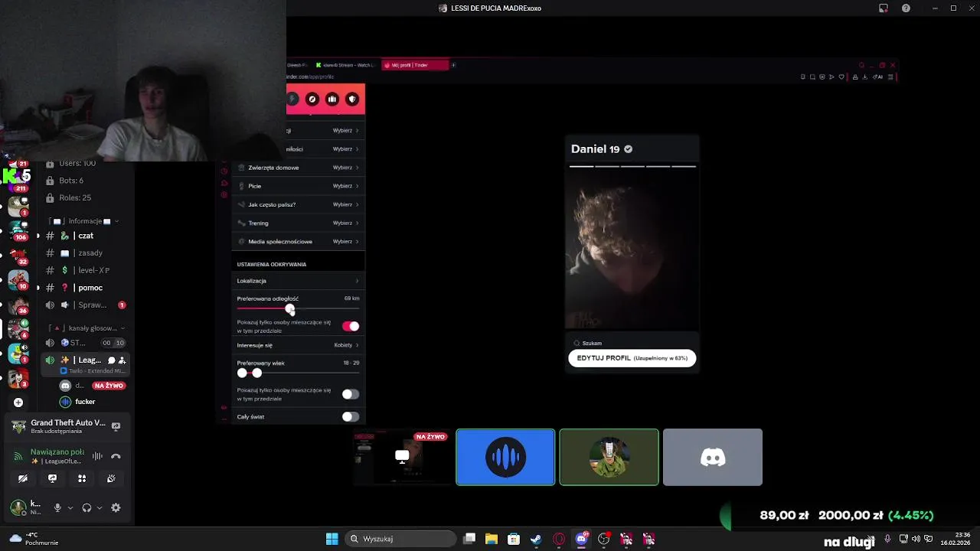Click the Grand Theft Auto stream screen icon

pyautogui.click(x=116, y=426)
